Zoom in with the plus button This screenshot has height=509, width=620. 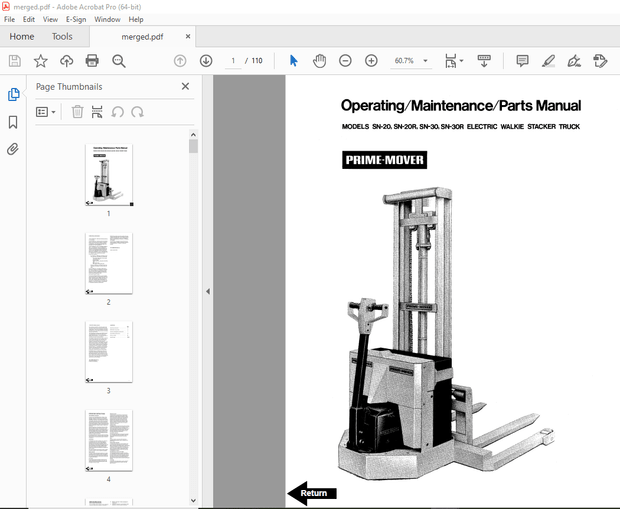371,61
